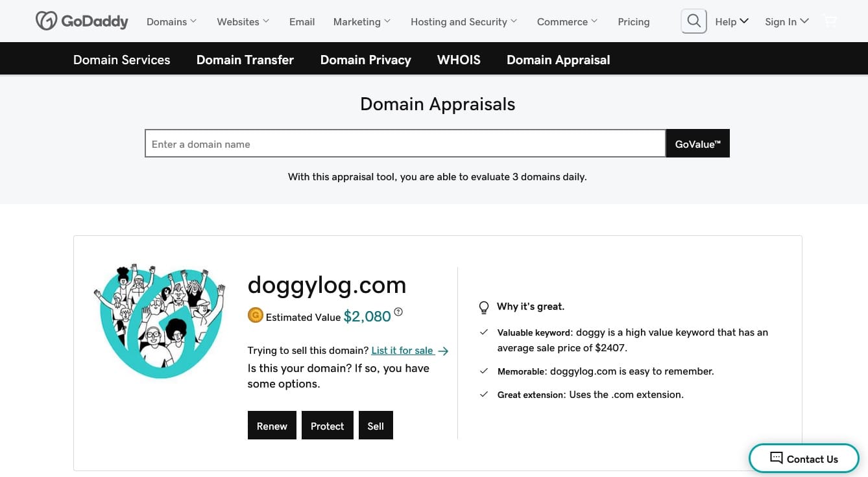Expand the Marketing dropdown
Screen dimensions: 868x477
pyautogui.click(x=362, y=21)
